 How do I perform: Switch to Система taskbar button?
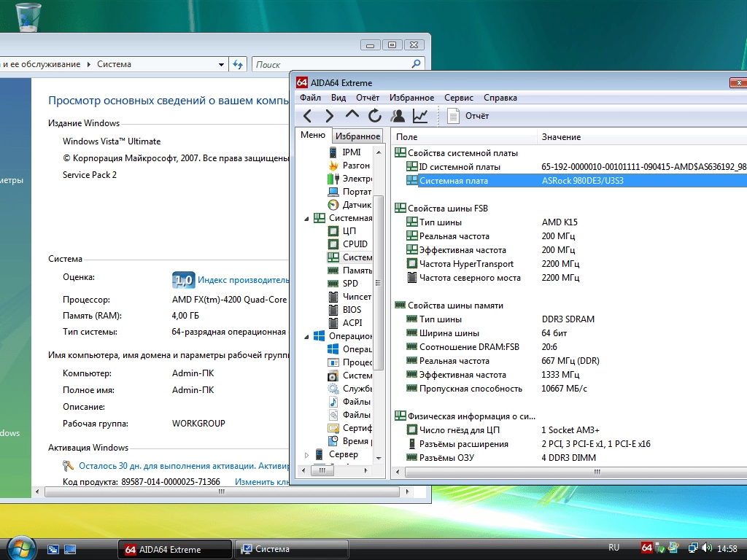[292, 549]
